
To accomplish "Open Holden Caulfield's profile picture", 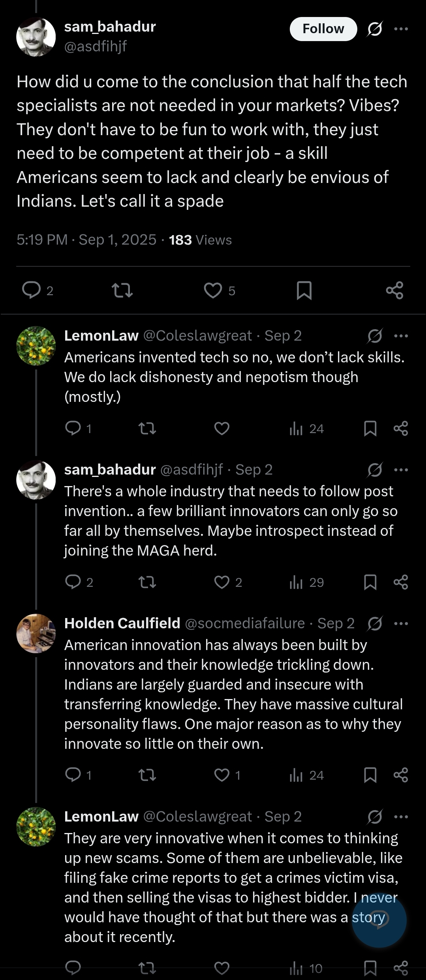I will click(36, 633).
